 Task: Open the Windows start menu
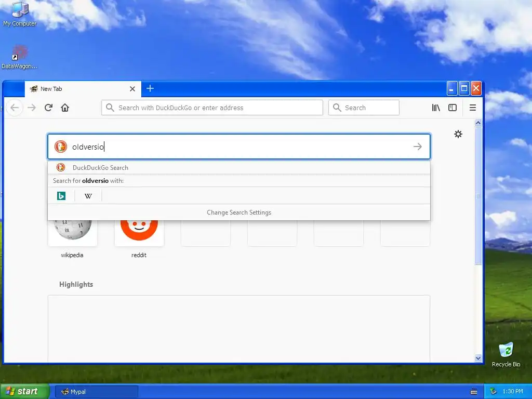coord(24,391)
